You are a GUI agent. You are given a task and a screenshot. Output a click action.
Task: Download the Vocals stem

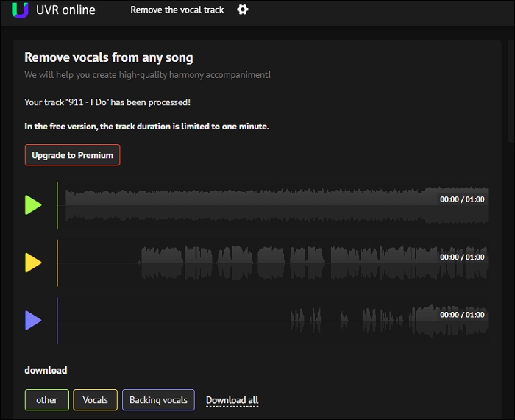[x=95, y=400]
